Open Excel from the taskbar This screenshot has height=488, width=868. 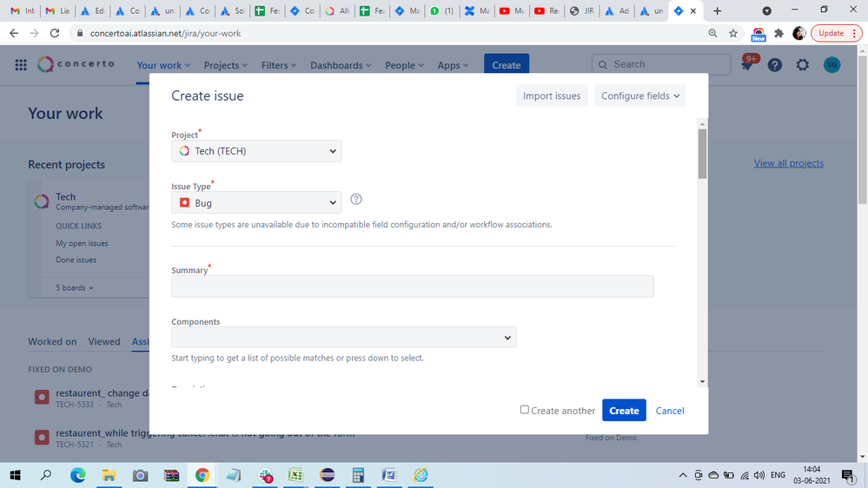click(x=295, y=475)
